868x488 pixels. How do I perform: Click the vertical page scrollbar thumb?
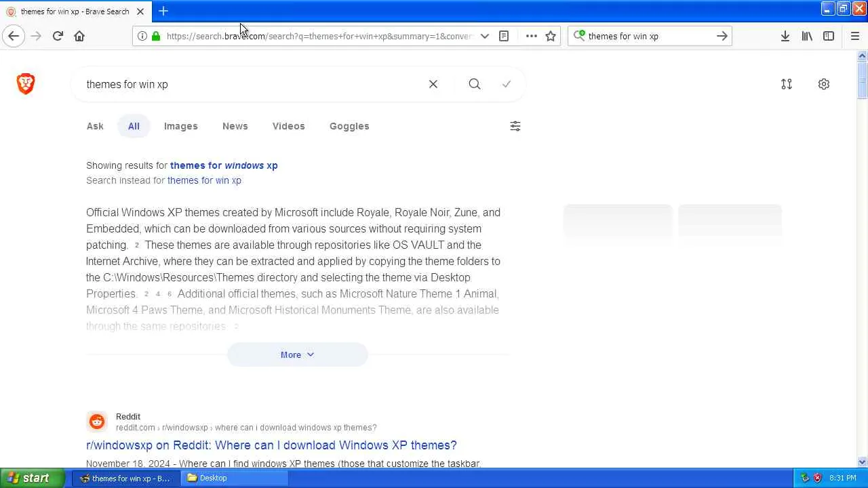[x=862, y=80]
